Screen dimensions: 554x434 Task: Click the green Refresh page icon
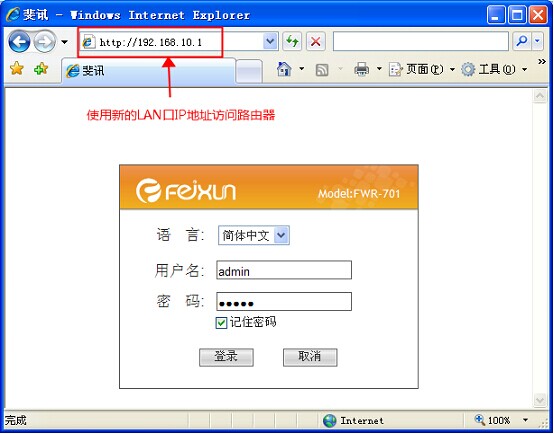pyautogui.click(x=292, y=41)
